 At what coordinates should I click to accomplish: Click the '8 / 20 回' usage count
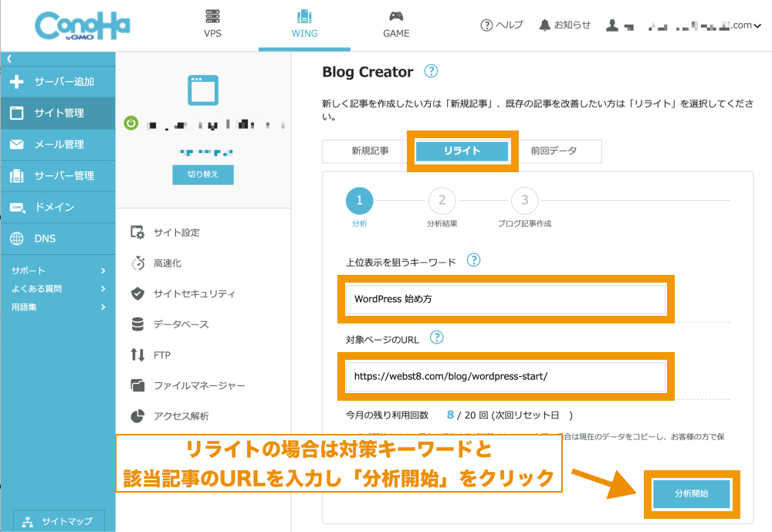click(x=467, y=415)
